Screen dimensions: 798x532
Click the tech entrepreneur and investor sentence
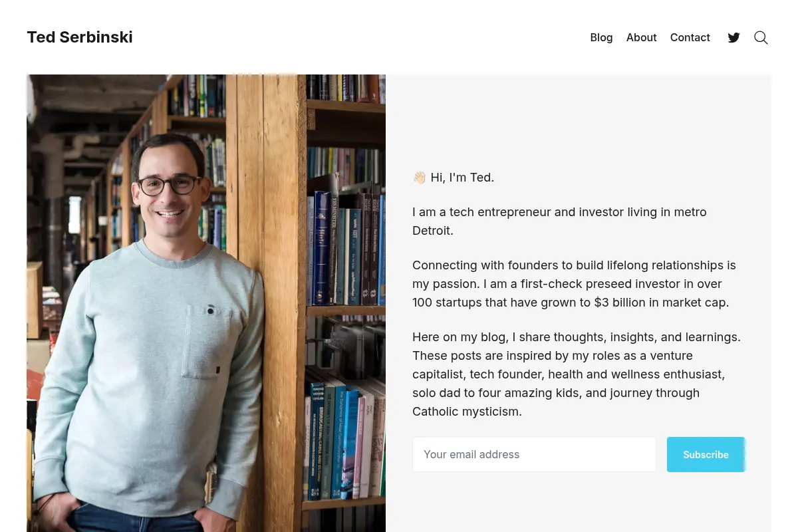(559, 221)
